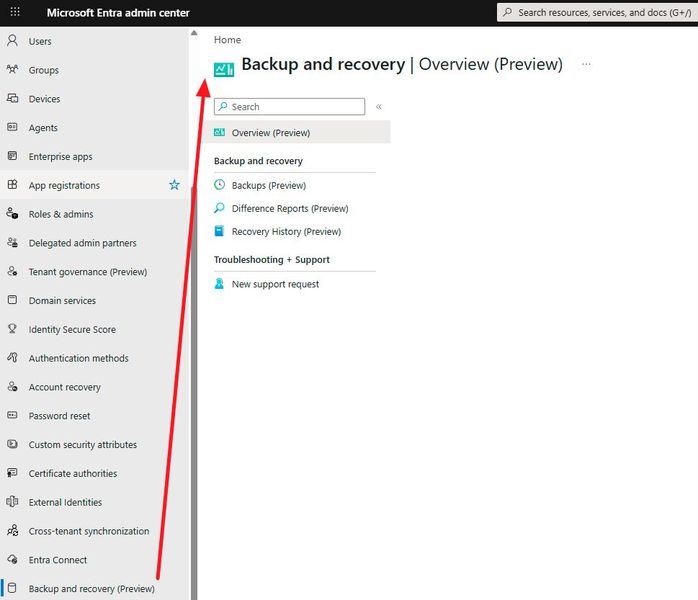Click the Backup and recovery database icon
This screenshot has width=698, height=600.
12,588
